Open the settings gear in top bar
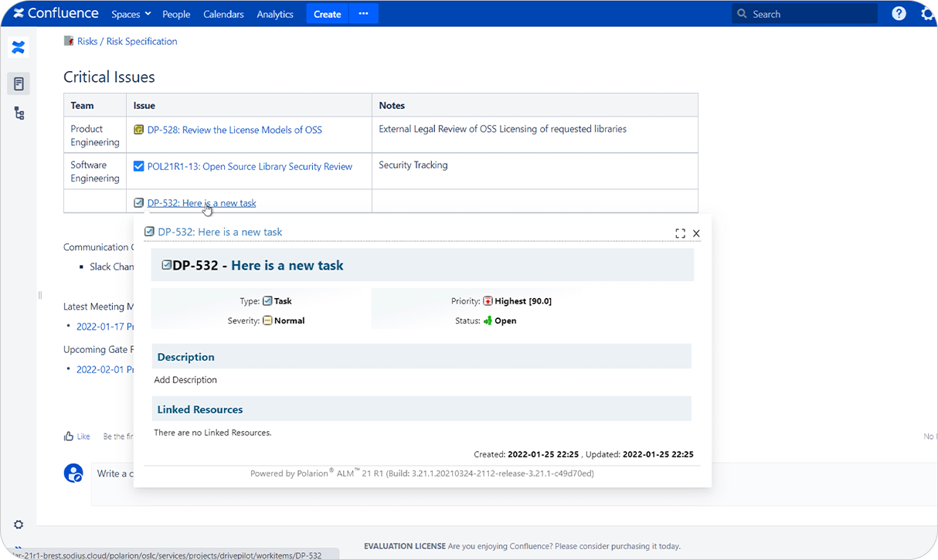The image size is (938, 560). 927,14
